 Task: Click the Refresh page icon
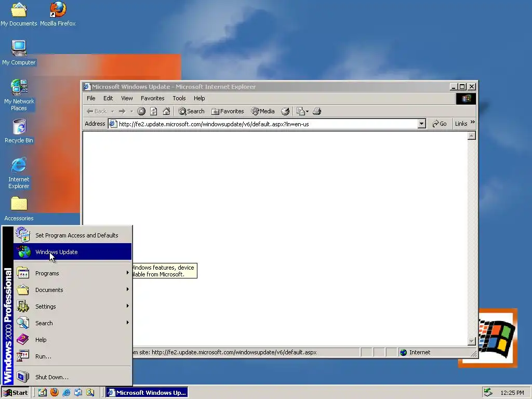pyautogui.click(x=154, y=111)
